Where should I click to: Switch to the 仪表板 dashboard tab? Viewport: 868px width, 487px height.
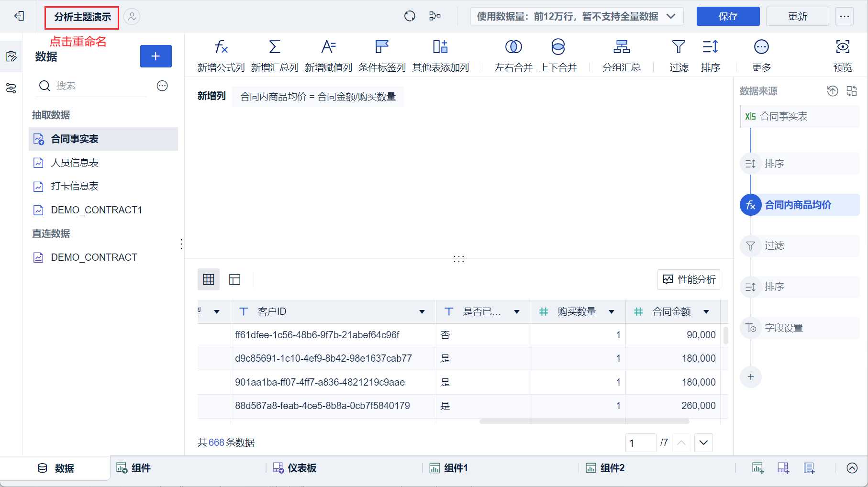295,468
